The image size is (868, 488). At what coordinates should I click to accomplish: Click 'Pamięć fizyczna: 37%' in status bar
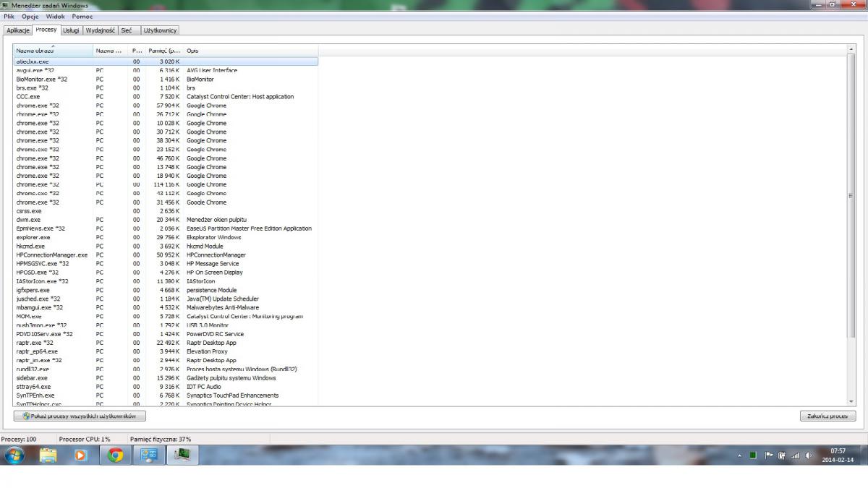pos(161,439)
